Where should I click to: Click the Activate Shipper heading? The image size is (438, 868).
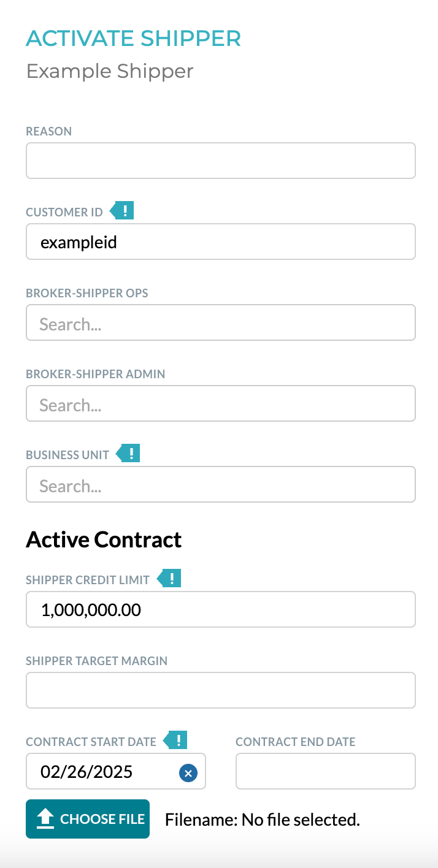click(x=134, y=38)
